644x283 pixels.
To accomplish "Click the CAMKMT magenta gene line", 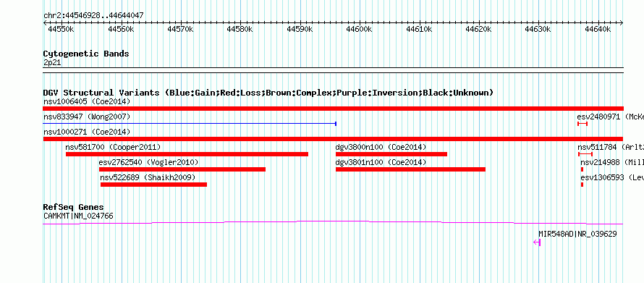I will pyautogui.click(x=333, y=223).
